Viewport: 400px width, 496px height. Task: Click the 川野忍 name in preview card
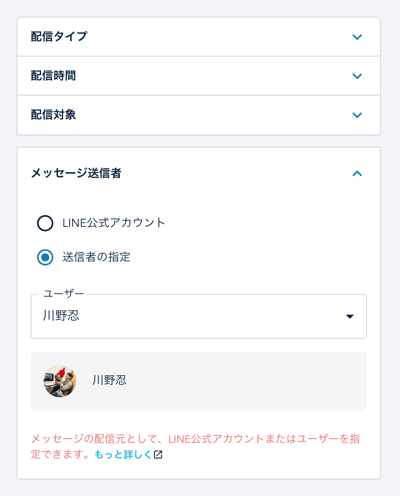pos(109,380)
